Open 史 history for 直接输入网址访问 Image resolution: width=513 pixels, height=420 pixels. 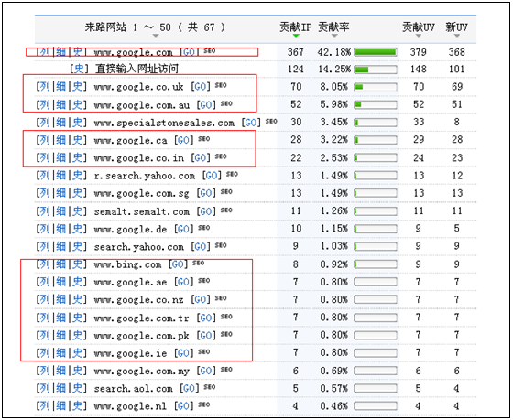[x=79, y=69]
